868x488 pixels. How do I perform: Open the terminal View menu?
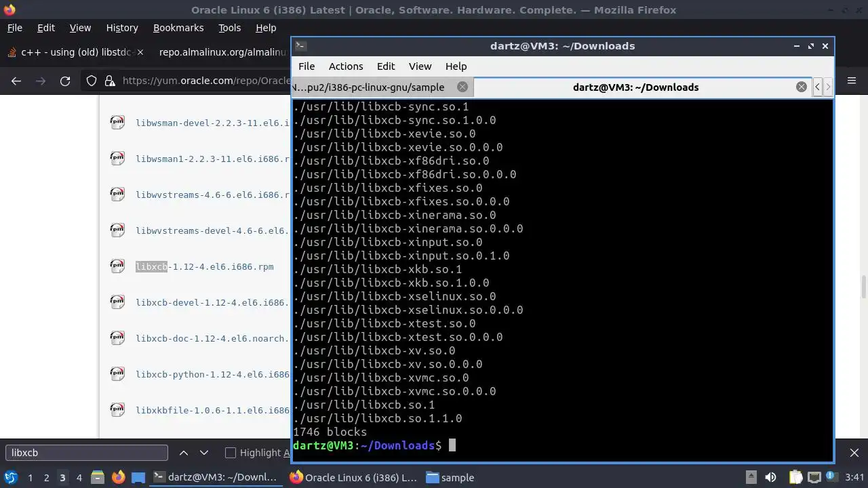point(420,66)
